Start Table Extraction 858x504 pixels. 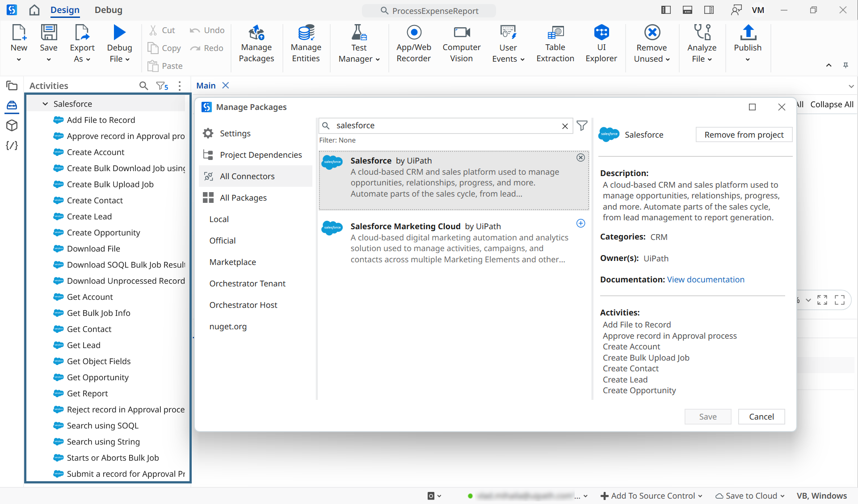tap(555, 43)
